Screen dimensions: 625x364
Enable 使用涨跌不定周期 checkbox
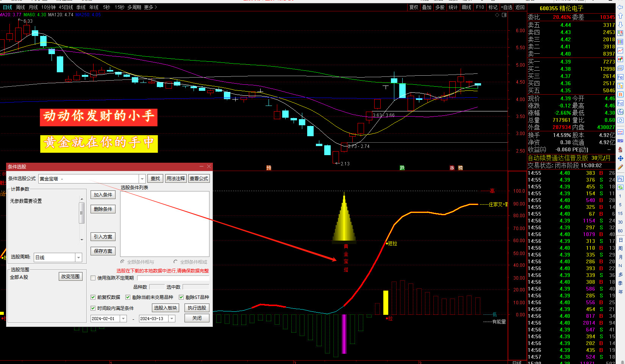coord(93,278)
